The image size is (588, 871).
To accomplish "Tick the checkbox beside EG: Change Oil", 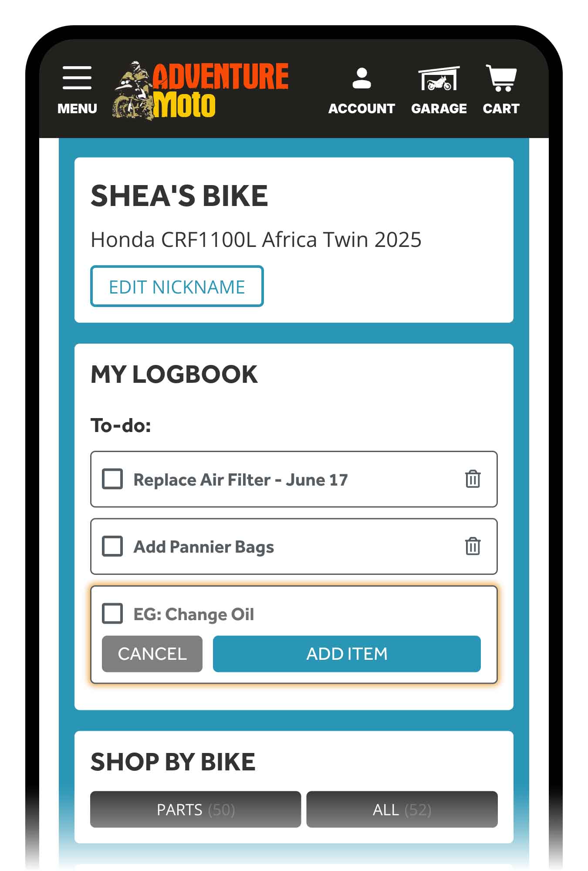I will click(112, 613).
